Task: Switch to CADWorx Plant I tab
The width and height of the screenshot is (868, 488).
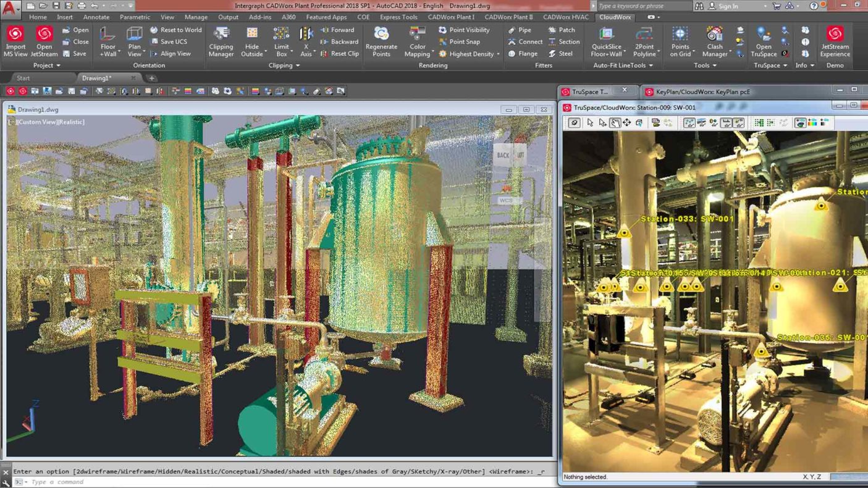Action: pos(451,17)
